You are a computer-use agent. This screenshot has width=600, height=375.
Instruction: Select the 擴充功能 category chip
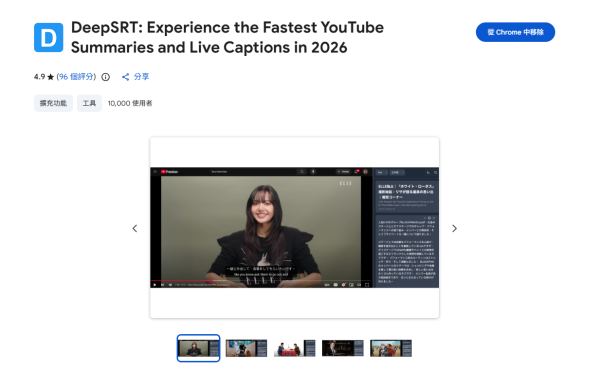tap(53, 103)
